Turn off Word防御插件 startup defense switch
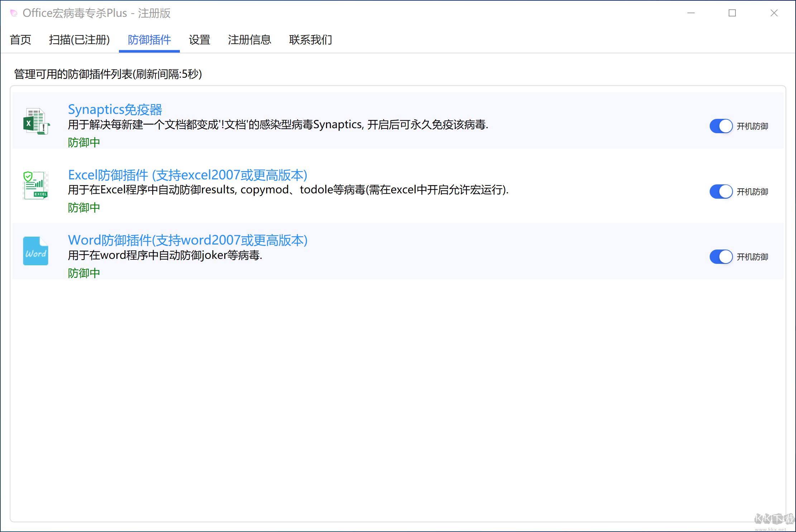The height and width of the screenshot is (532, 796). tap(720, 257)
